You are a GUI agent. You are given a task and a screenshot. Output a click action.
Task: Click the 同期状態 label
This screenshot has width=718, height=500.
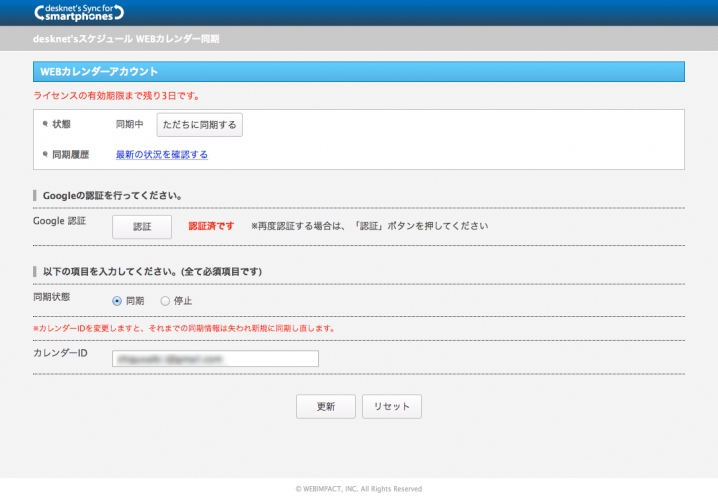pyautogui.click(x=51, y=297)
